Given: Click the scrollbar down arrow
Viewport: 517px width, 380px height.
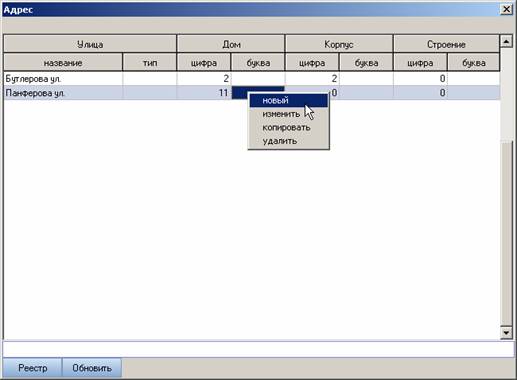Looking at the screenshot, I should (x=506, y=332).
